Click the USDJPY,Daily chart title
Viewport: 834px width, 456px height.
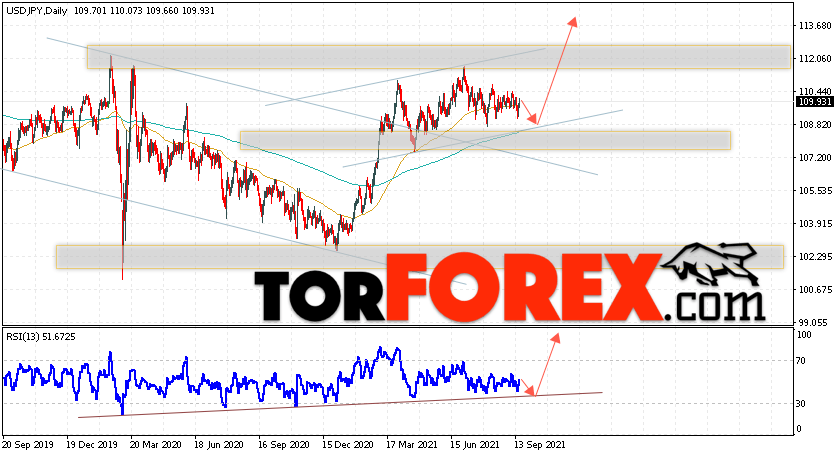(x=37, y=11)
